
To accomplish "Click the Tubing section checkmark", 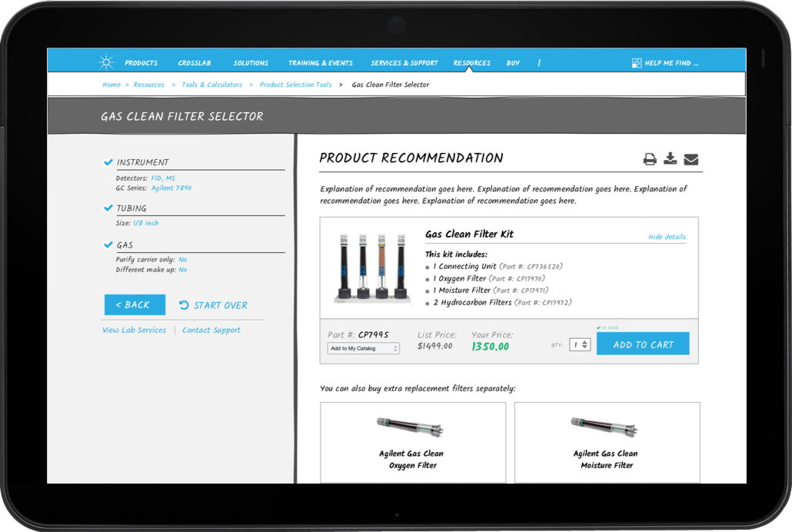I will (108, 208).
